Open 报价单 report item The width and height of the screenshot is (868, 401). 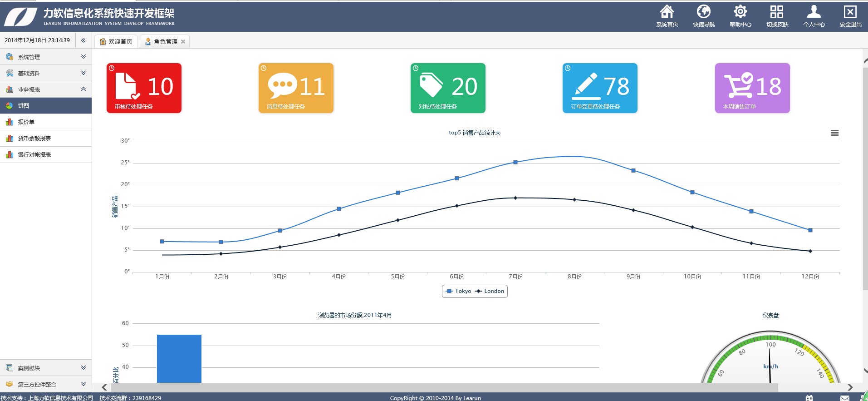[x=46, y=122]
